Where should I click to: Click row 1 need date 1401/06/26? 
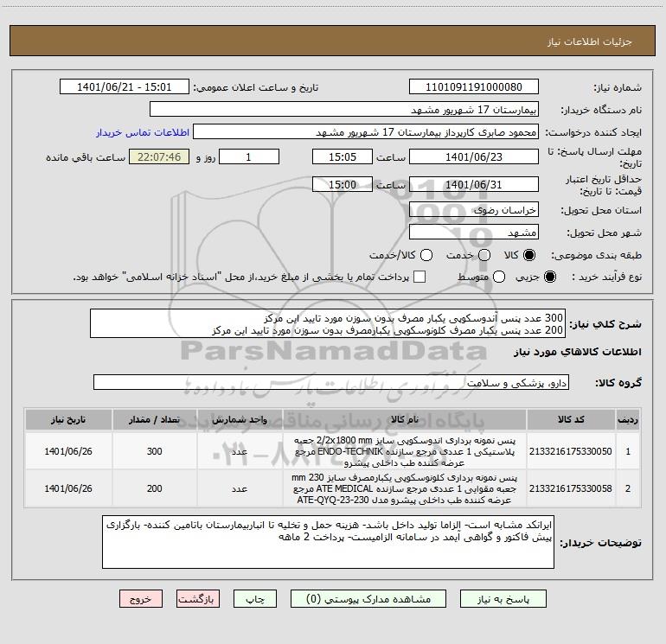(x=68, y=451)
